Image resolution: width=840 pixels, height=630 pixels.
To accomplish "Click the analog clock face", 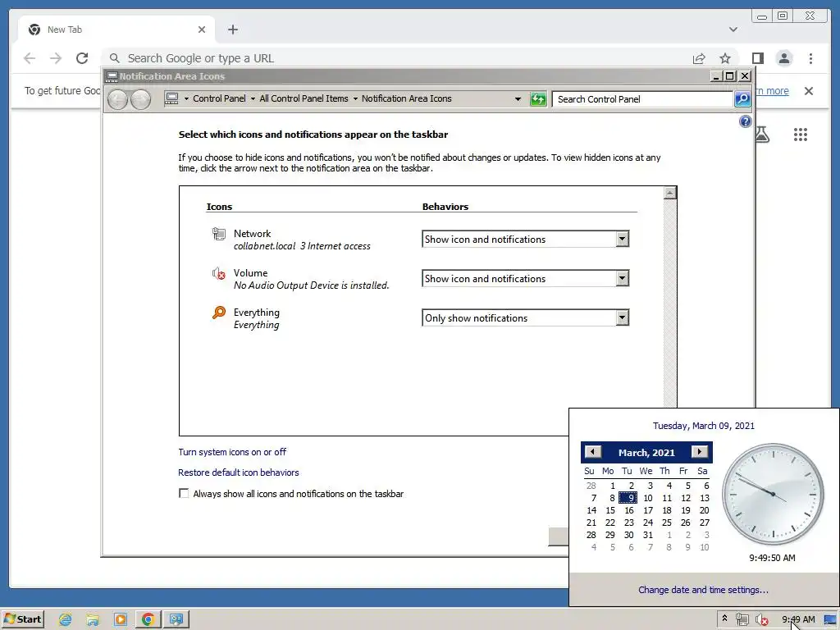I will pos(773,494).
